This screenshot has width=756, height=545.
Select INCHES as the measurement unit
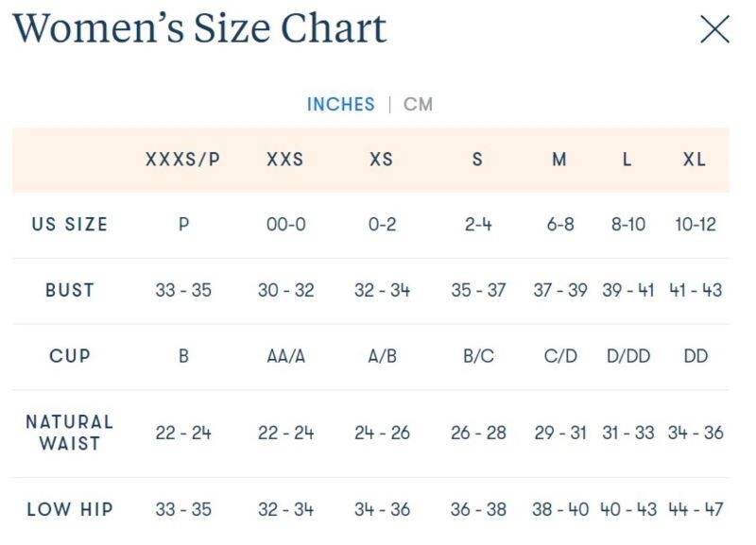click(340, 104)
